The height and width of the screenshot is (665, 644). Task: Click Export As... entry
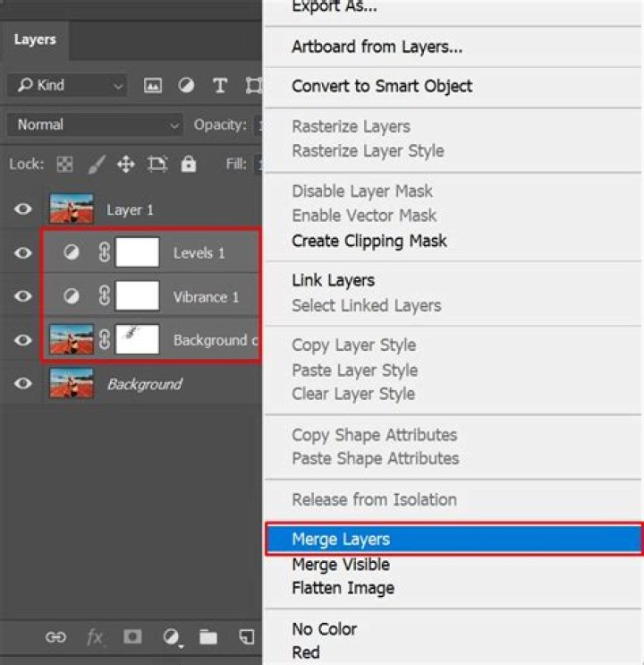pos(335,7)
